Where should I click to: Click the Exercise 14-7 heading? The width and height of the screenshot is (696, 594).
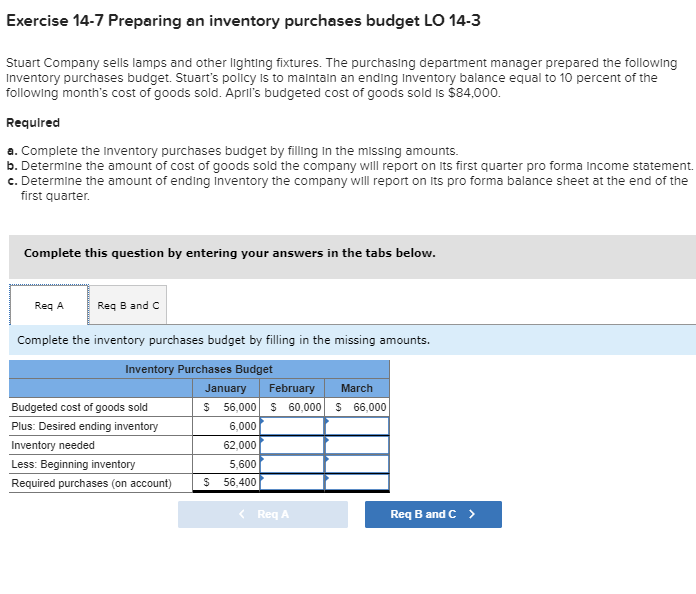[x=243, y=21]
